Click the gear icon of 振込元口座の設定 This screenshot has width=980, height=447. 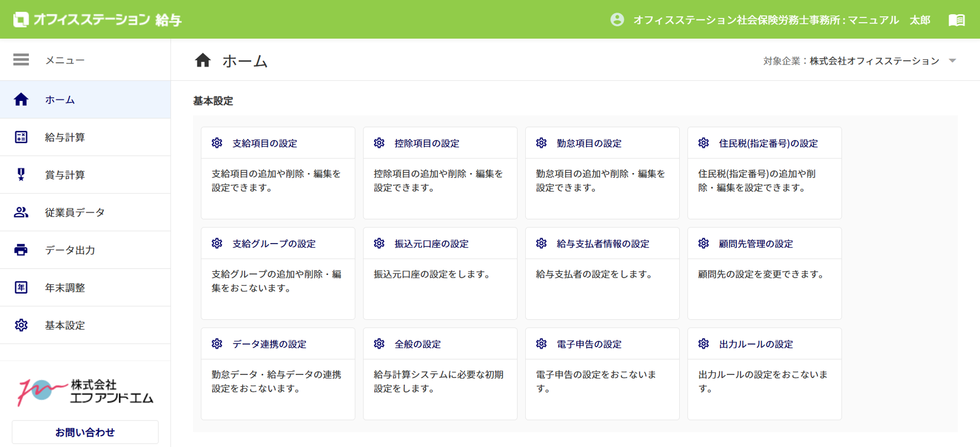(379, 243)
